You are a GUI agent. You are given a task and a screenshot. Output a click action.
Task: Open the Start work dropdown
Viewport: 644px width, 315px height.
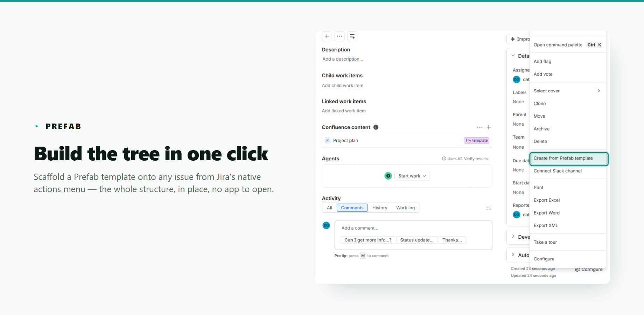click(x=412, y=176)
